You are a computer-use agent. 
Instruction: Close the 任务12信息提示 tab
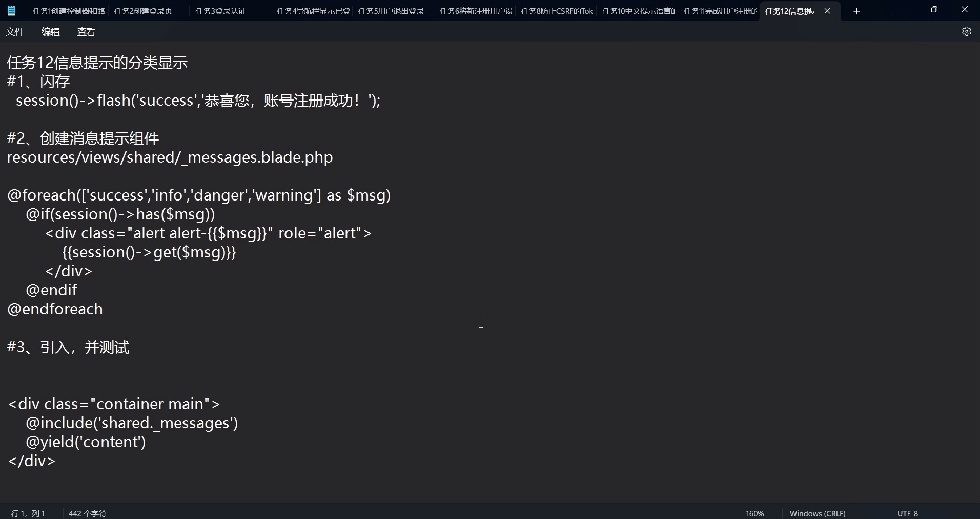(827, 11)
